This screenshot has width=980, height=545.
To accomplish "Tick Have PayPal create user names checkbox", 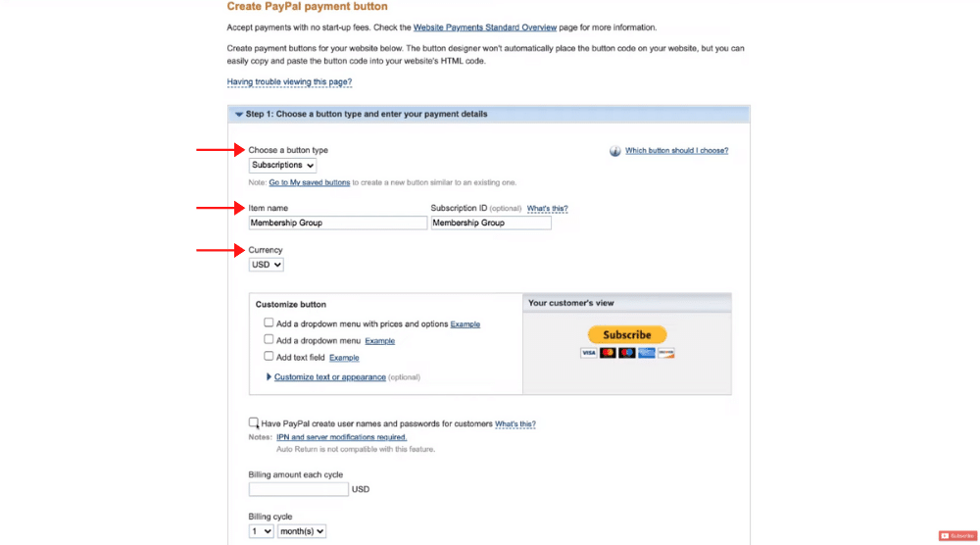I will (x=253, y=422).
